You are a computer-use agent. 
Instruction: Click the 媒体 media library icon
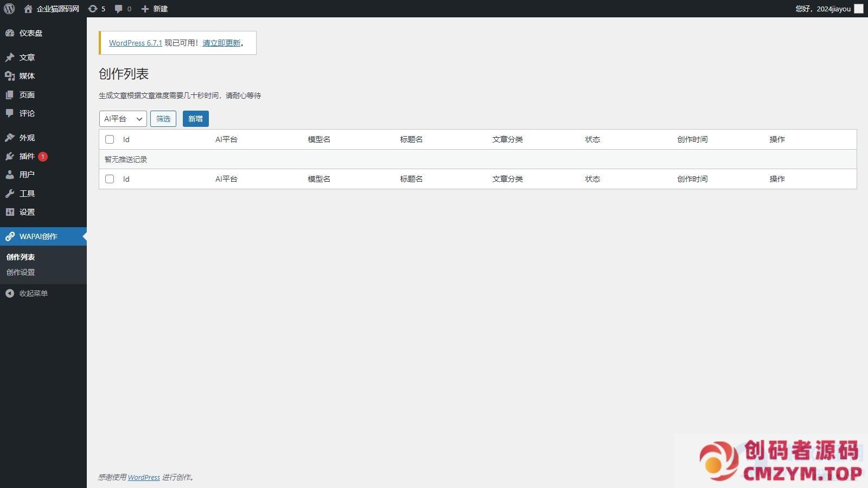coord(10,76)
